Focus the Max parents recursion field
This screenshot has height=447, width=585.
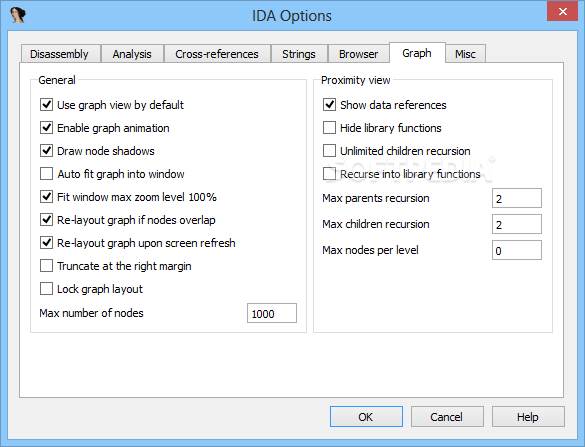(517, 198)
